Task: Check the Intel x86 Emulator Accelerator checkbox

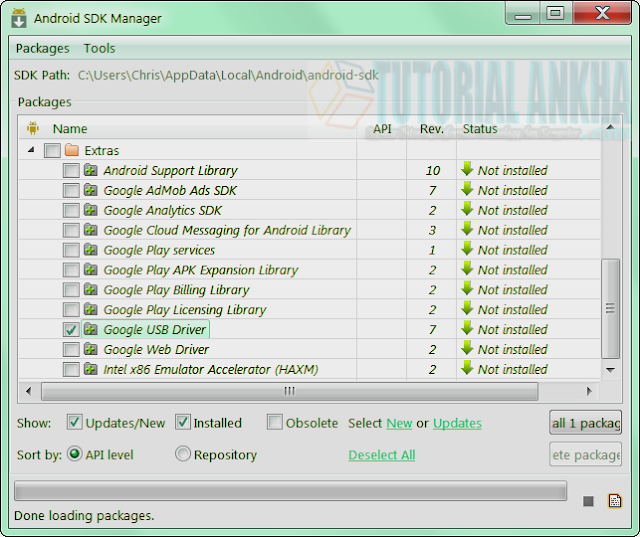Action: pos(71,370)
